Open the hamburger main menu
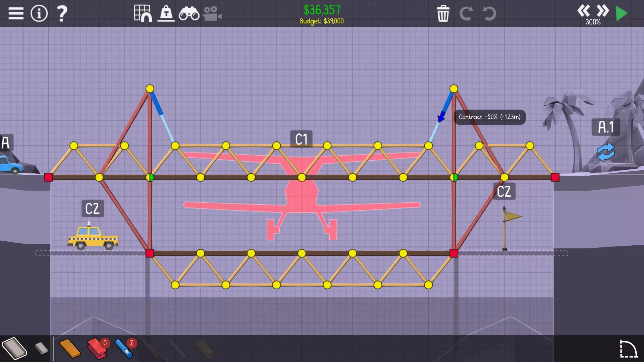 tap(16, 13)
